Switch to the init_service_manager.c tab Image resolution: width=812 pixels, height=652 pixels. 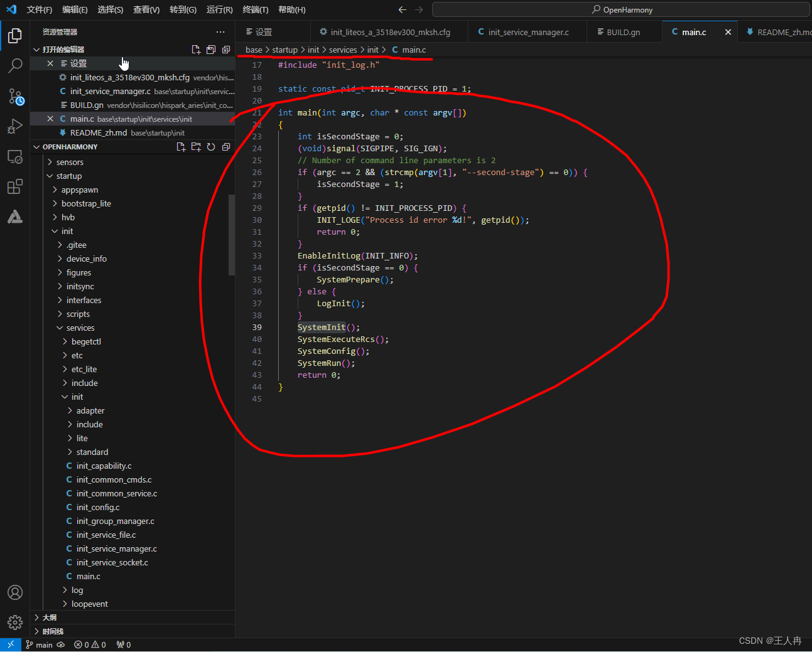pos(528,32)
